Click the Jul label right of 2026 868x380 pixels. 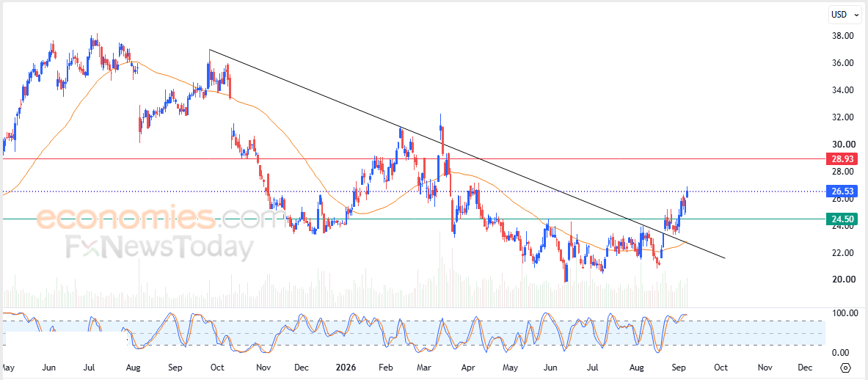593,368
